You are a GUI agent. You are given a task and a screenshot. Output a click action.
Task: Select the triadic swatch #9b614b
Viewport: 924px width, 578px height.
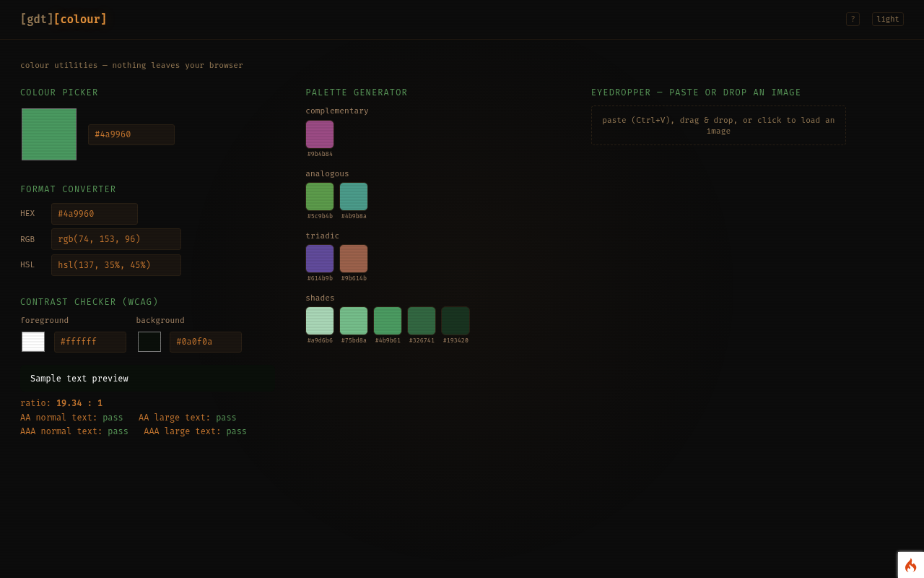354,259
